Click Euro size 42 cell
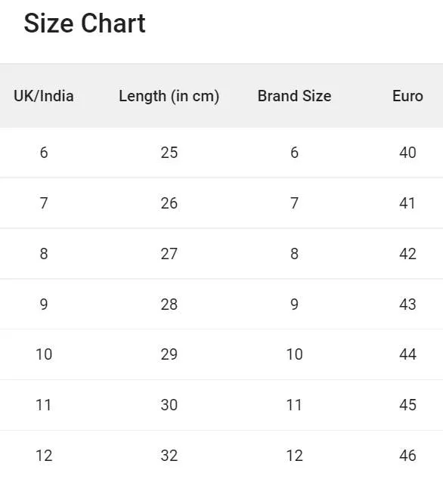 [407, 254]
